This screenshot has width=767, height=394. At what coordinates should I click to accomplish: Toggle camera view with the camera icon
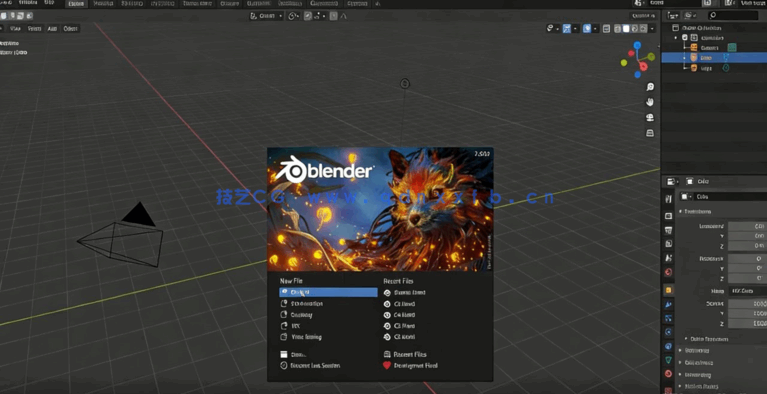[650, 117]
